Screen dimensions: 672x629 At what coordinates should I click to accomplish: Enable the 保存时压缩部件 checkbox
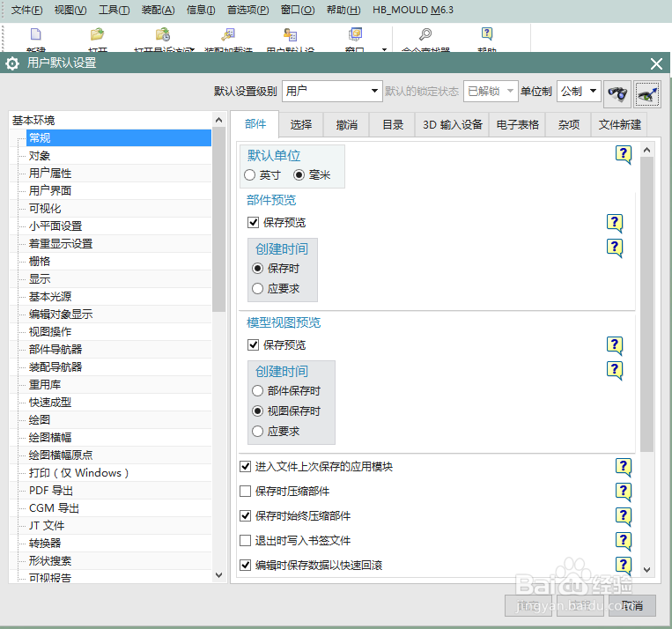coord(245,492)
